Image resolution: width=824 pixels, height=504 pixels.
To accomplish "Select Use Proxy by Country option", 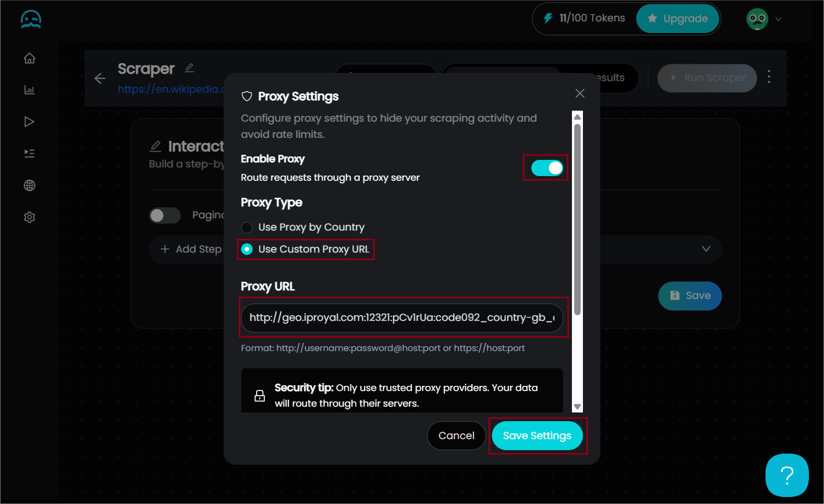I will point(247,227).
